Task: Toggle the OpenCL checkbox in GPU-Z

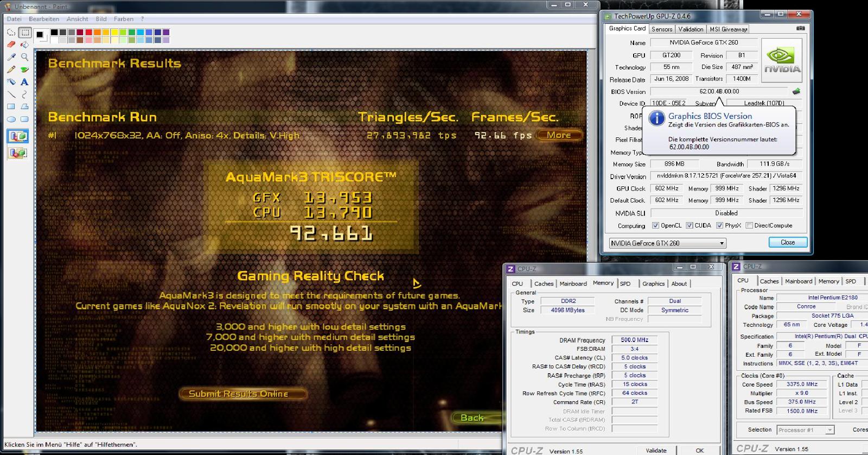Action: pyautogui.click(x=655, y=225)
